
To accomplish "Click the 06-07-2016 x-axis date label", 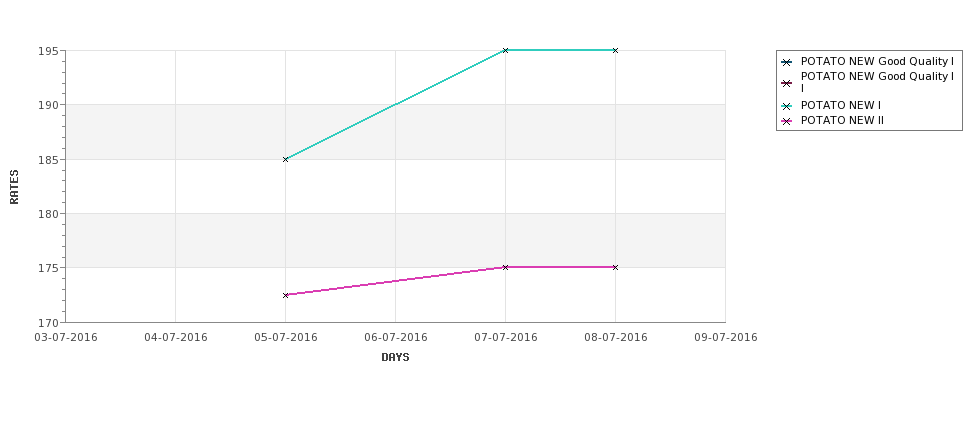I will (395, 338).
